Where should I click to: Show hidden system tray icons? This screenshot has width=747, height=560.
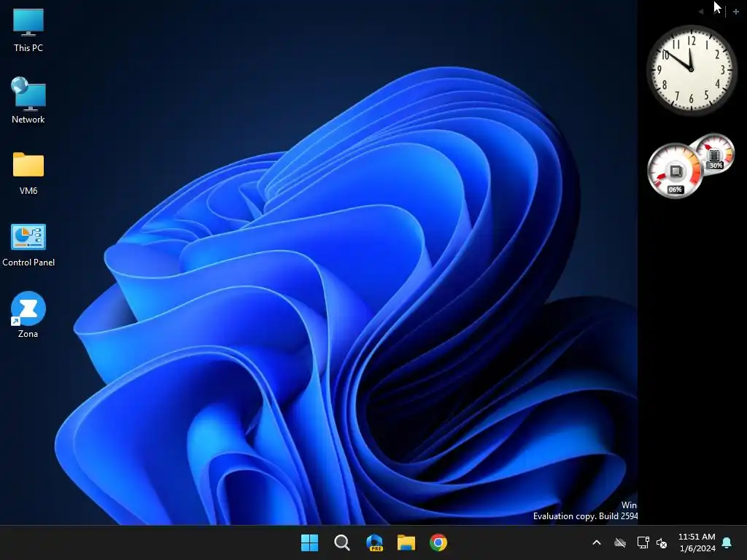597,542
